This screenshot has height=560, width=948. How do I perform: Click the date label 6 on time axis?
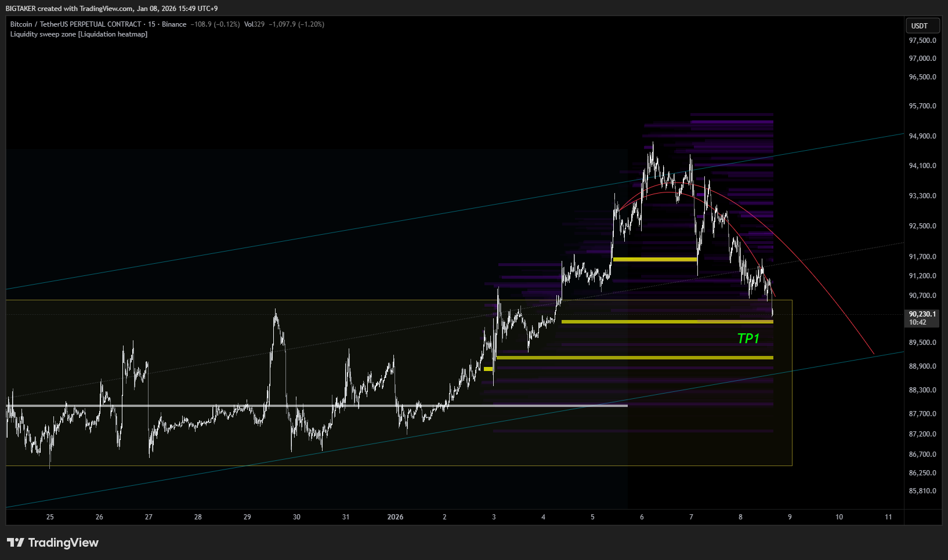tap(642, 517)
